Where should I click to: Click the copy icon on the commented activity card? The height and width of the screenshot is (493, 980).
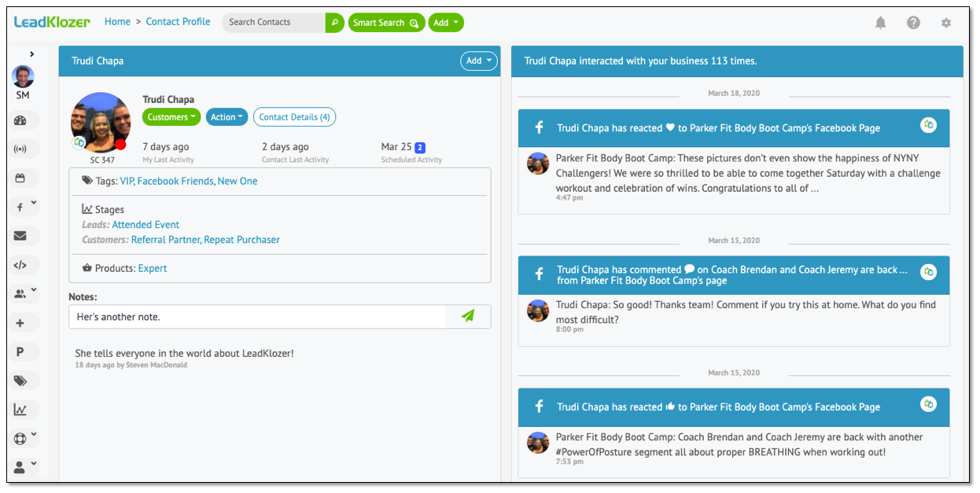pyautogui.click(x=929, y=272)
